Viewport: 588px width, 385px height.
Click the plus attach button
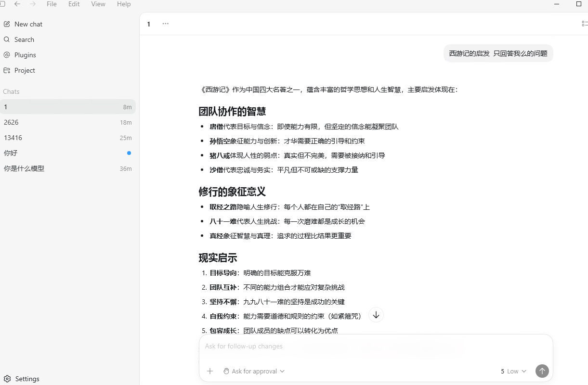coord(210,371)
